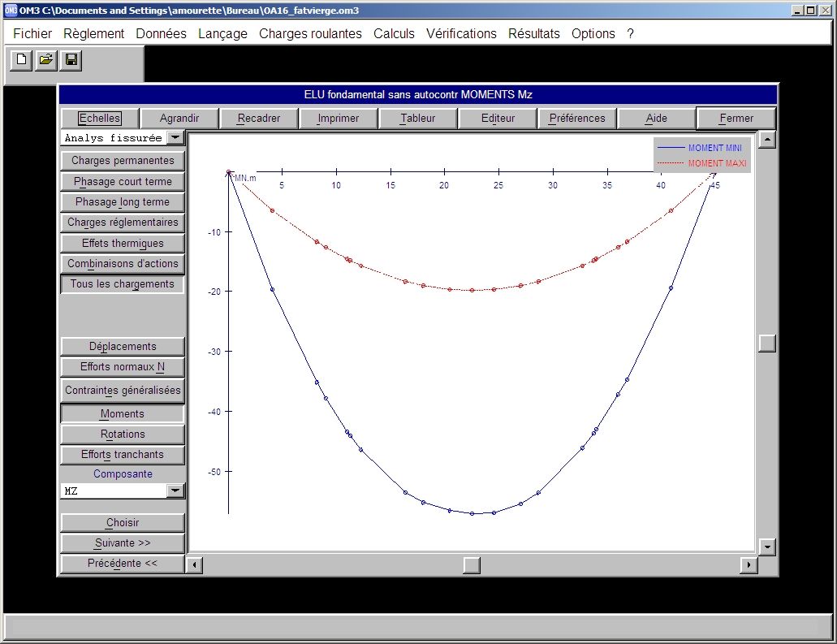This screenshot has width=837, height=644.
Task: Click the Imprimer button
Action: click(339, 118)
